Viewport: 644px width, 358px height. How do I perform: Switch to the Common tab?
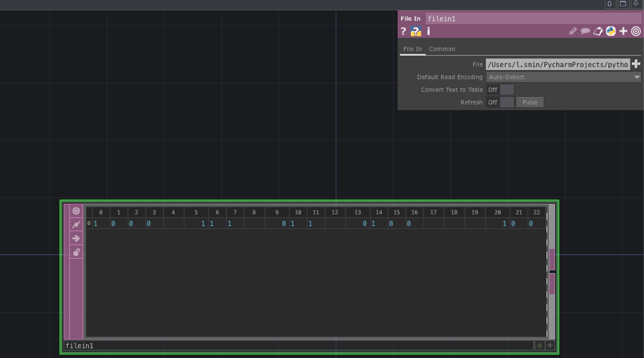(x=442, y=49)
